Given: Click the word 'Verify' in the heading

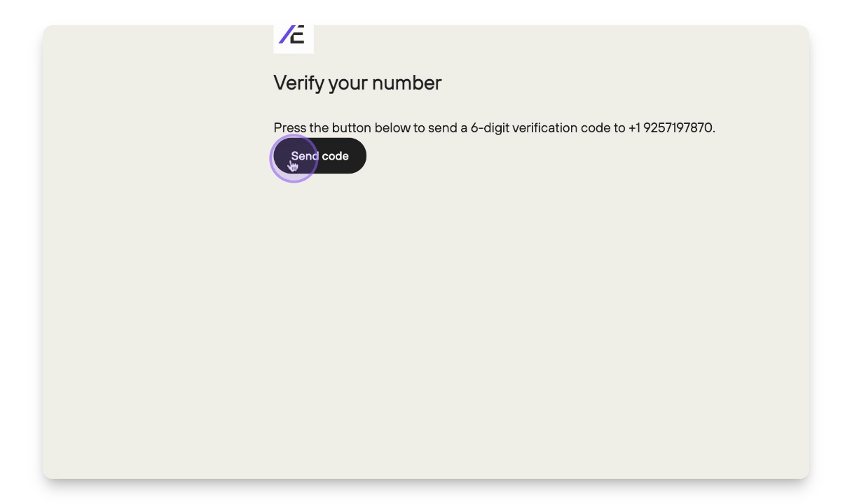Looking at the screenshot, I should click(299, 83).
